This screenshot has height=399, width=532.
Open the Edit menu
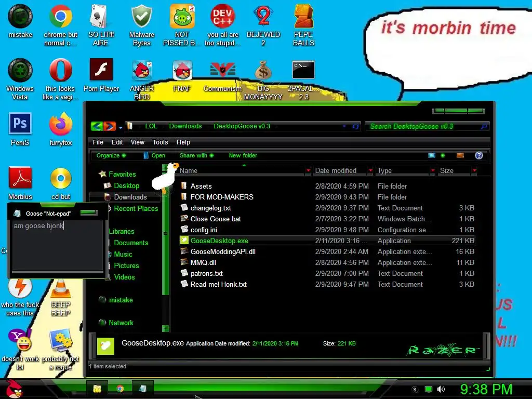pos(117,142)
